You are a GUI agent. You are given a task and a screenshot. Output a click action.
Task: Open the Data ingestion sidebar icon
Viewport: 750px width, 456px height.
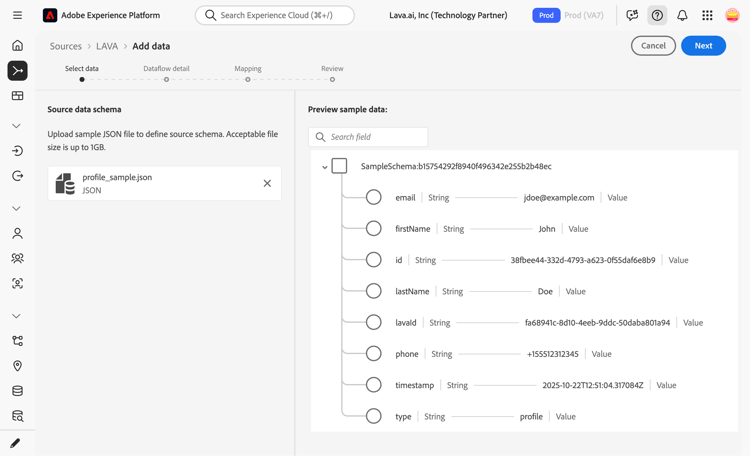17,151
